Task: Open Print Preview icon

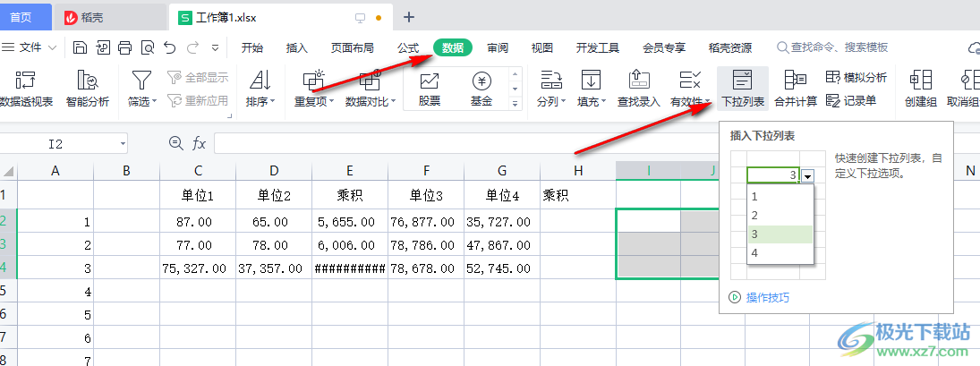Action: click(148, 47)
